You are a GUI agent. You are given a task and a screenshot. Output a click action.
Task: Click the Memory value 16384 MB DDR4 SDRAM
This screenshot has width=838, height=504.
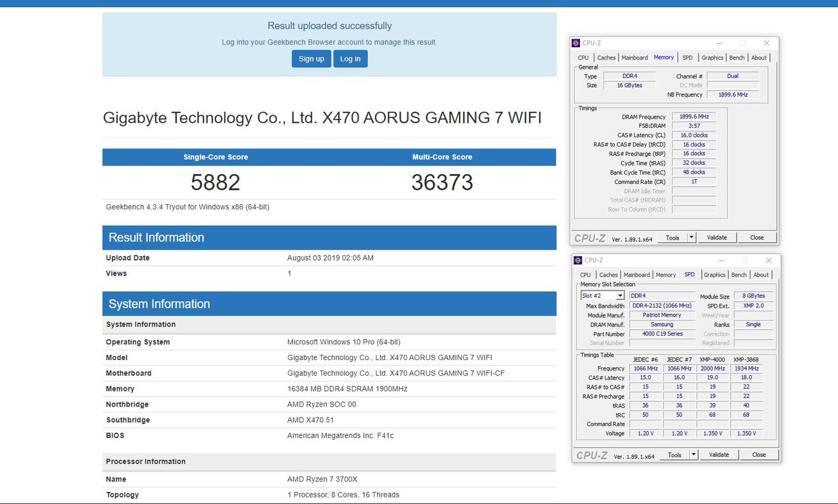[347, 389]
